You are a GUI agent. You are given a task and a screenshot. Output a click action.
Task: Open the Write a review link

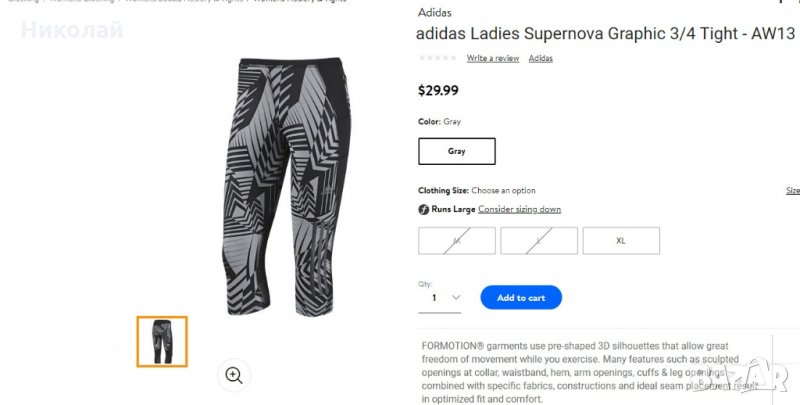click(x=493, y=58)
